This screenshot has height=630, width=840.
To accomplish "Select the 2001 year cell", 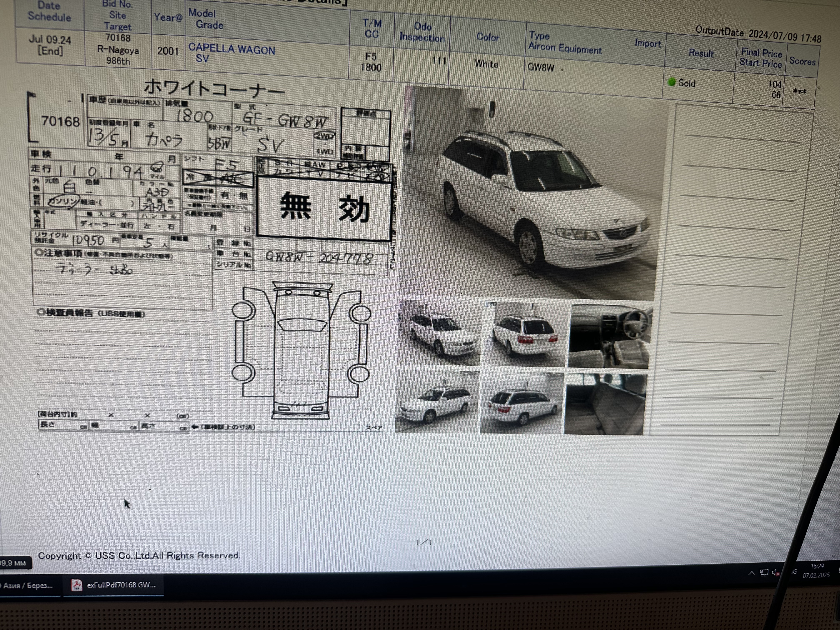I will [168, 51].
